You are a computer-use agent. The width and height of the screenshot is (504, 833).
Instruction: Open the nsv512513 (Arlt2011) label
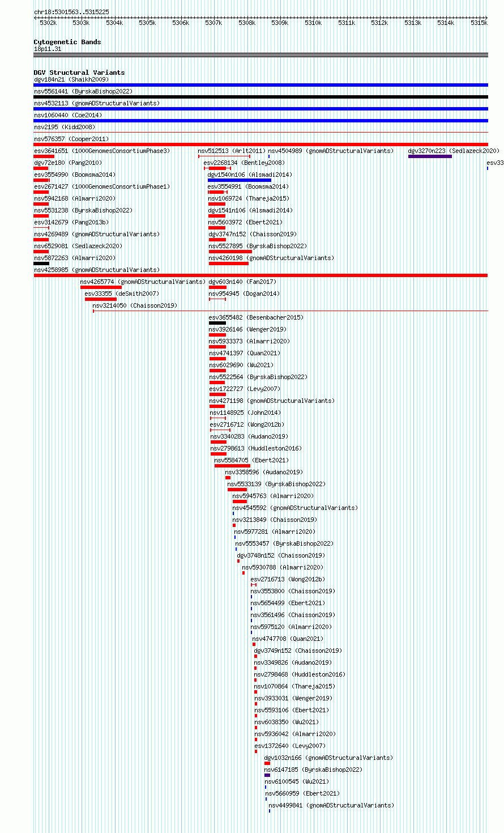click(x=232, y=151)
